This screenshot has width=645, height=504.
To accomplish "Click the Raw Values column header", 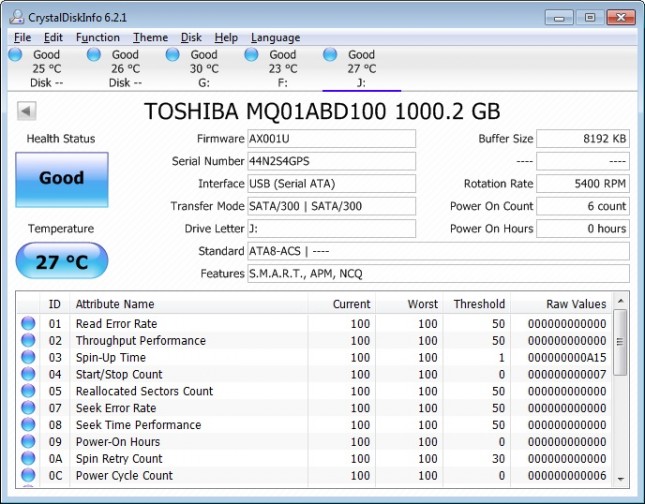I will click(x=561, y=304).
